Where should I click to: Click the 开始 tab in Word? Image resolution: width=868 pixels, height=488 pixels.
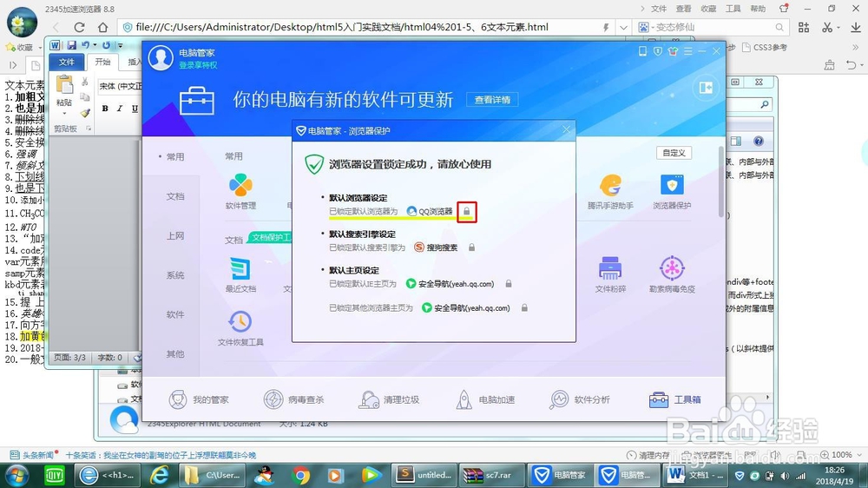click(x=102, y=62)
